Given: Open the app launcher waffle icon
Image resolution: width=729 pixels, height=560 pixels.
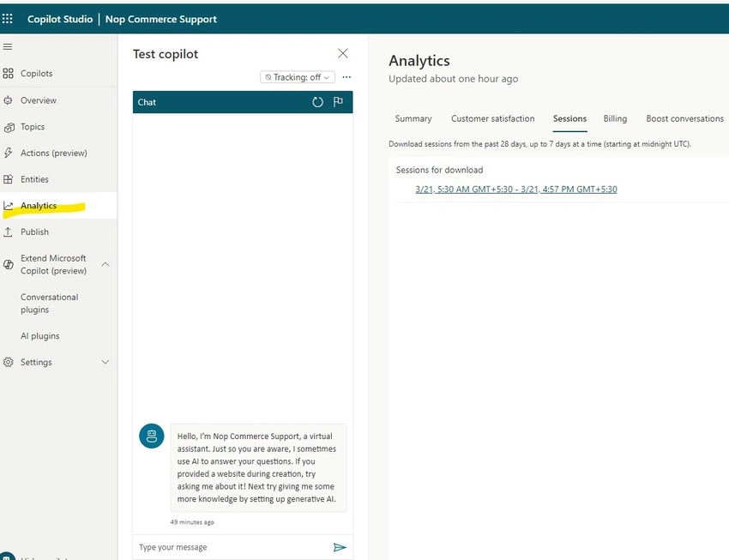Looking at the screenshot, I should (x=8, y=19).
